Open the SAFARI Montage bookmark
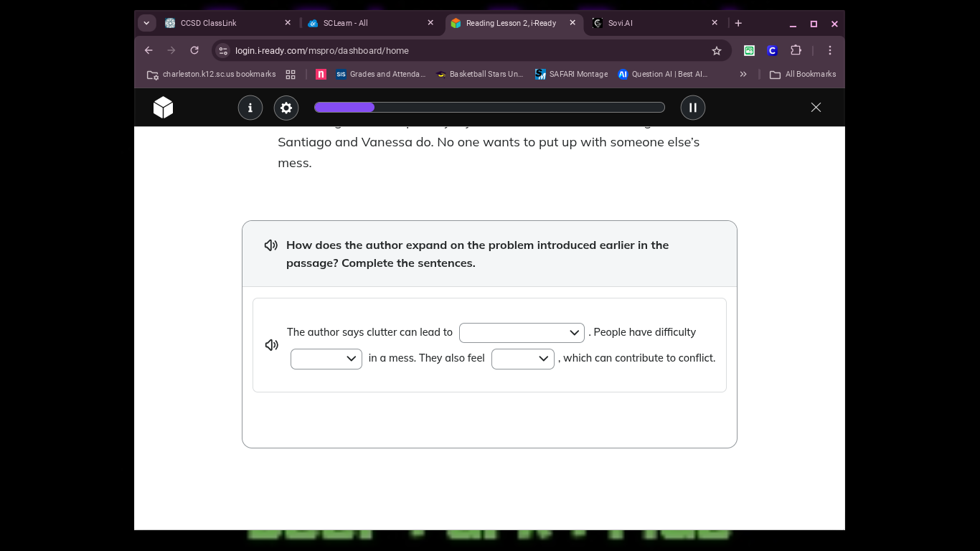Image resolution: width=980 pixels, height=551 pixels. pos(571,75)
